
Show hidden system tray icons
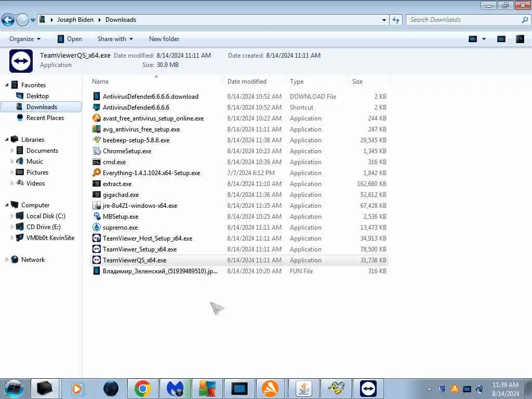[x=429, y=389]
